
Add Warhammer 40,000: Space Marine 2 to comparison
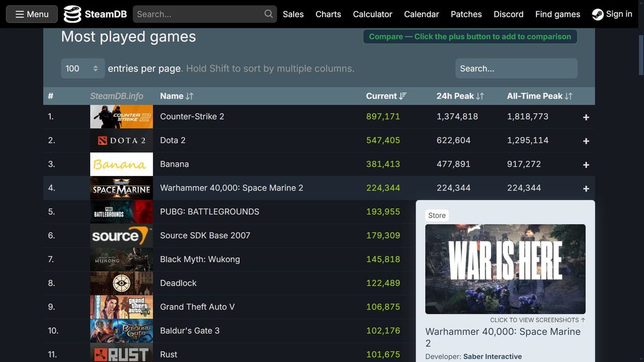tap(586, 189)
